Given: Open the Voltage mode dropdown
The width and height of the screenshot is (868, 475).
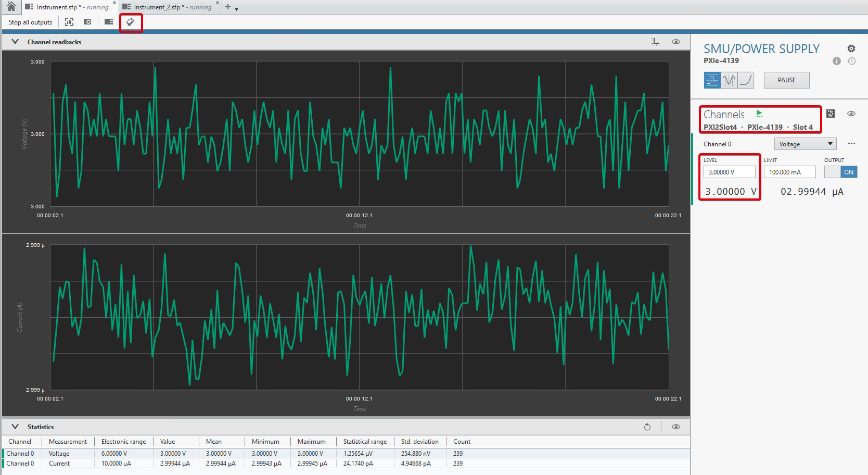Looking at the screenshot, I should pos(805,144).
